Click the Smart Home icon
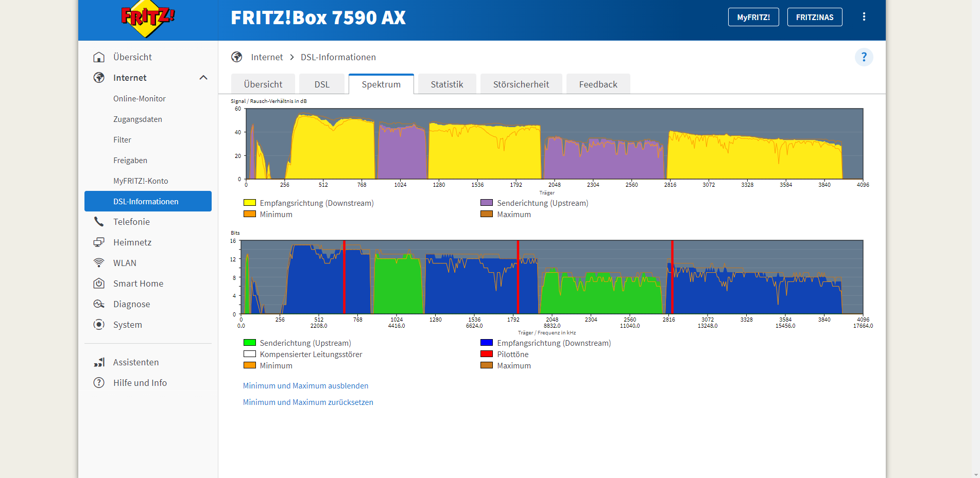Image resolution: width=980 pixels, height=478 pixels. click(99, 284)
